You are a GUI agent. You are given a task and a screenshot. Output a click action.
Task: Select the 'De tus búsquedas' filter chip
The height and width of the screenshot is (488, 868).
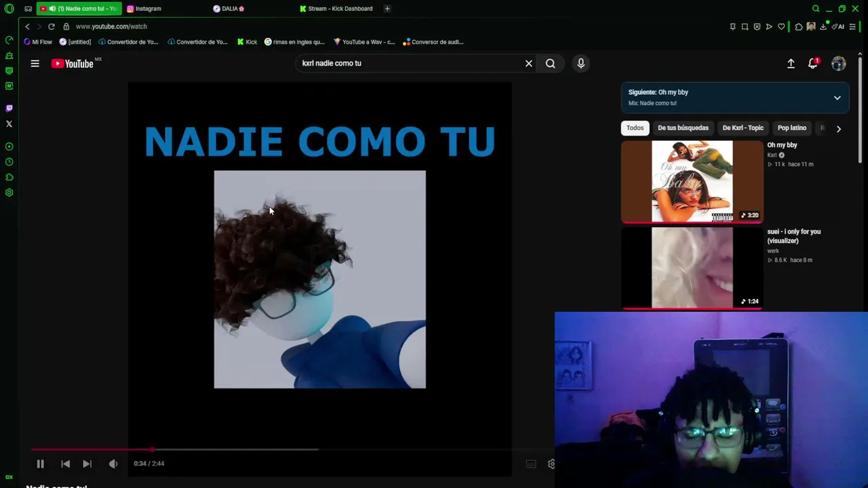point(683,128)
